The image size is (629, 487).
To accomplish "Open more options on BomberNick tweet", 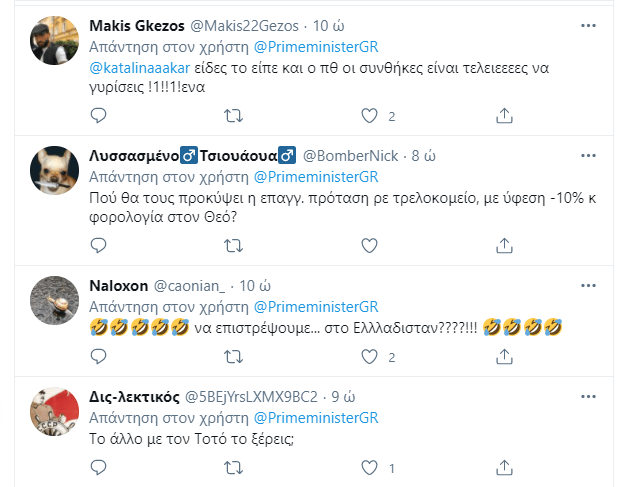I will [x=588, y=156].
